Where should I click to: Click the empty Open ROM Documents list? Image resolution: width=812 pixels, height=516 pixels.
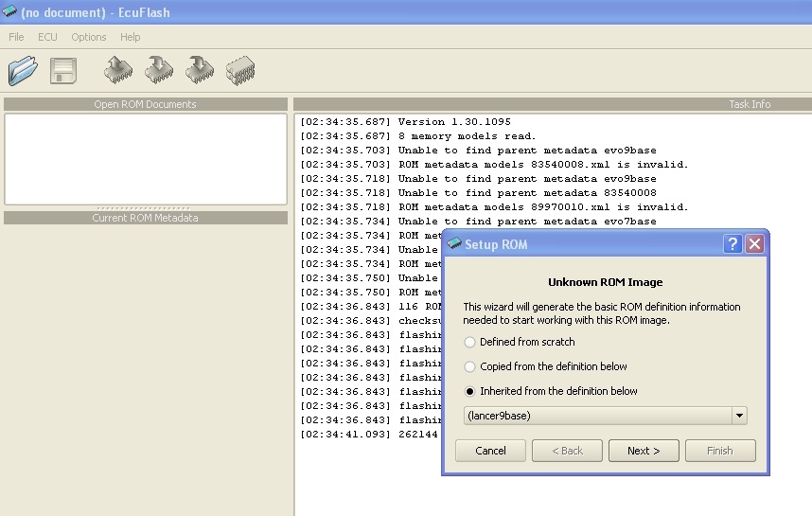click(146, 158)
